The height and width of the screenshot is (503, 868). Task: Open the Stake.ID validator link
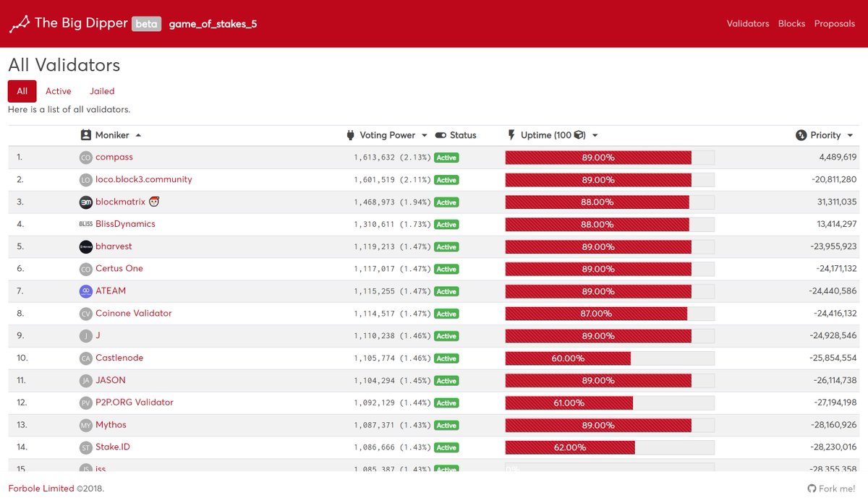(x=113, y=447)
